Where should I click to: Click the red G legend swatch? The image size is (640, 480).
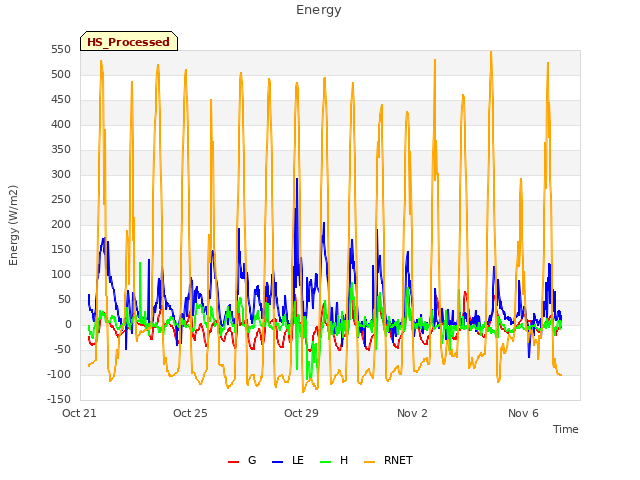point(233,462)
